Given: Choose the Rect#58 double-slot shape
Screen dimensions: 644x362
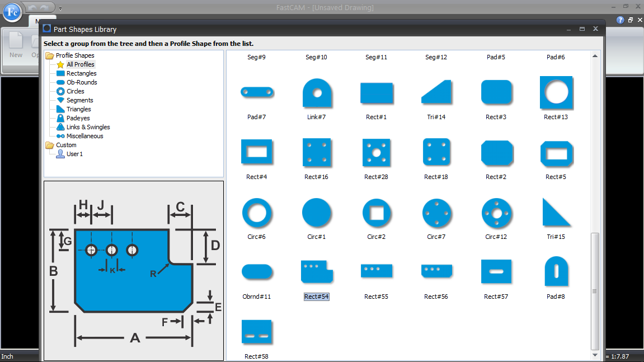Looking at the screenshot, I should [257, 332].
